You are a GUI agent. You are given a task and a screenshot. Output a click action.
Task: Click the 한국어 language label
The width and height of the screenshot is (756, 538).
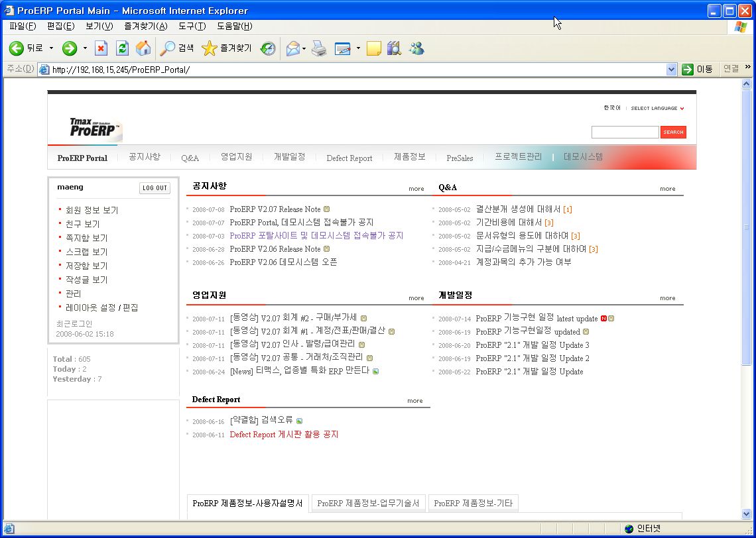tap(612, 108)
